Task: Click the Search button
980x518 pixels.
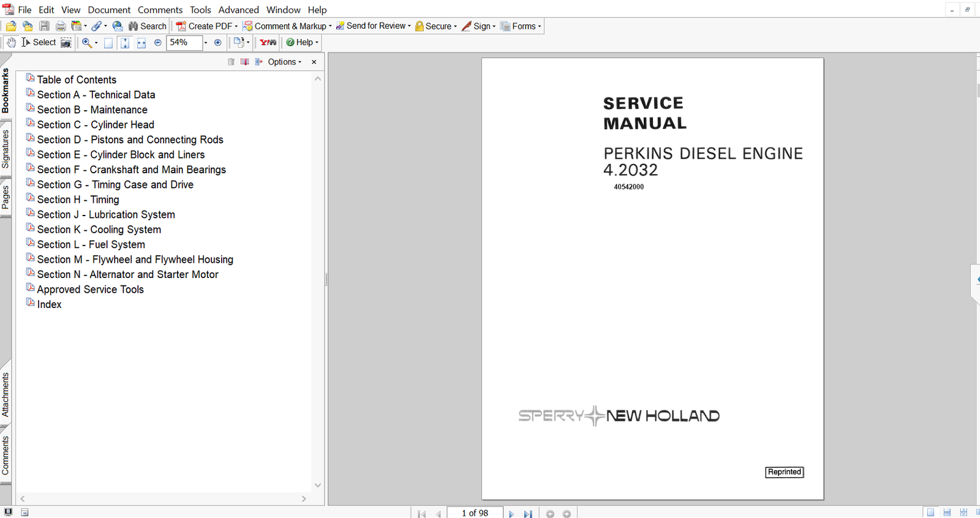Action: pos(147,26)
